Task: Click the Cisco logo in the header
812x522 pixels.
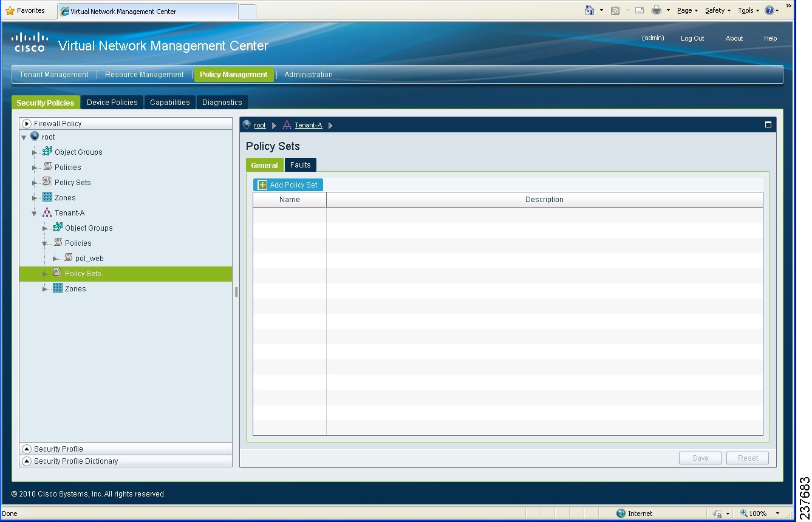Action: pos(29,41)
